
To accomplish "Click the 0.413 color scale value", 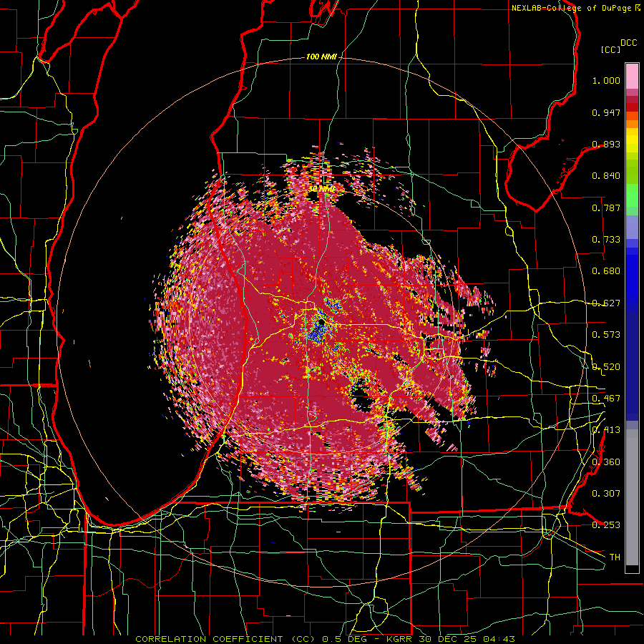I will 606,430.
